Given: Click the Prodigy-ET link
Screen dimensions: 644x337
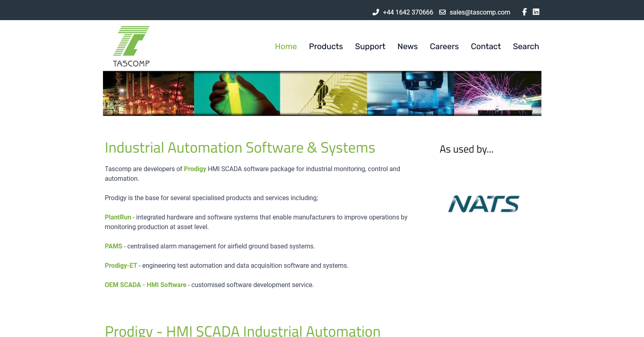Looking at the screenshot, I should (x=121, y=265).
